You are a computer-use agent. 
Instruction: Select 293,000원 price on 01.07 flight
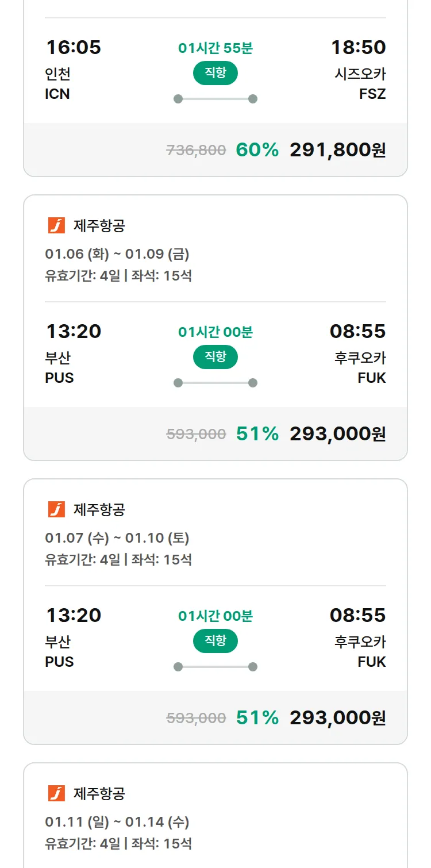tap(337, 718)
